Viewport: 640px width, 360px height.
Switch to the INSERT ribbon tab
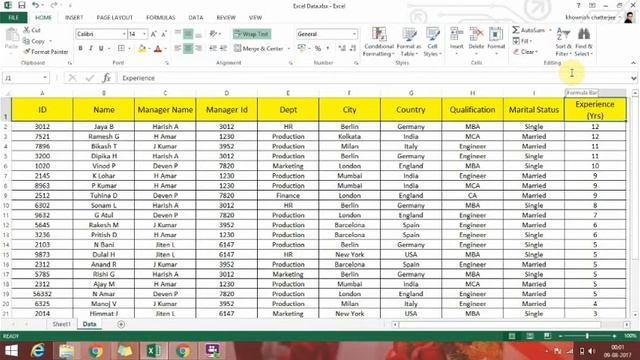[74, 18]
